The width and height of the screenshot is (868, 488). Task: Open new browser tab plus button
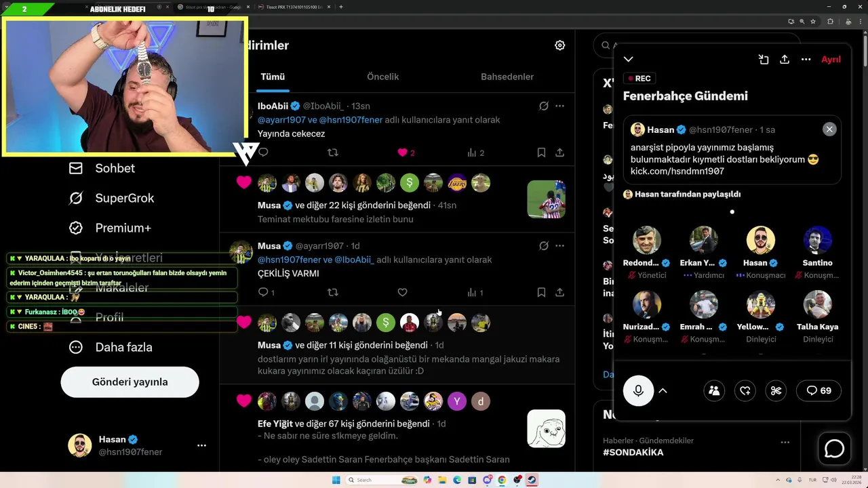[x=340, y=7]
